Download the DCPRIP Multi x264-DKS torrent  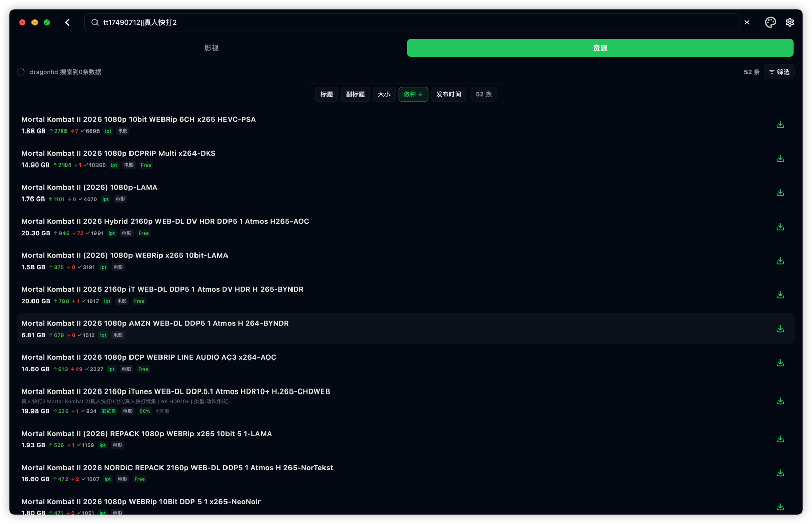click(x=780, y=159)
